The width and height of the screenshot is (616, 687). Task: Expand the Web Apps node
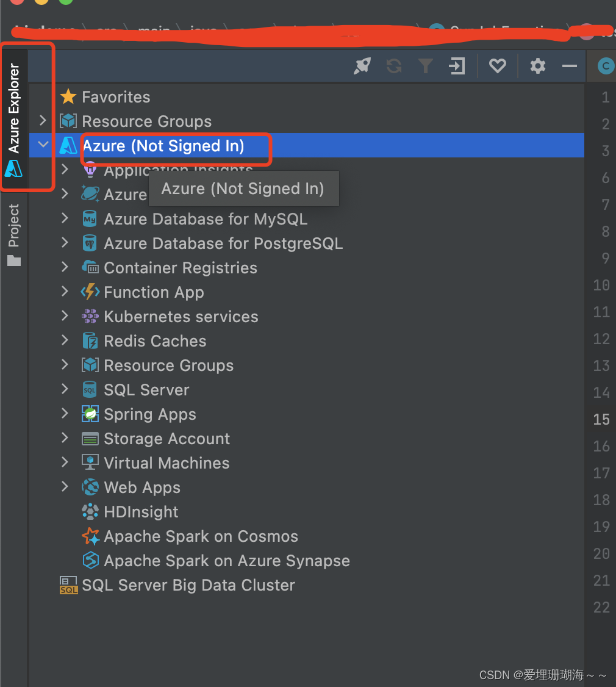pos(65,486)
